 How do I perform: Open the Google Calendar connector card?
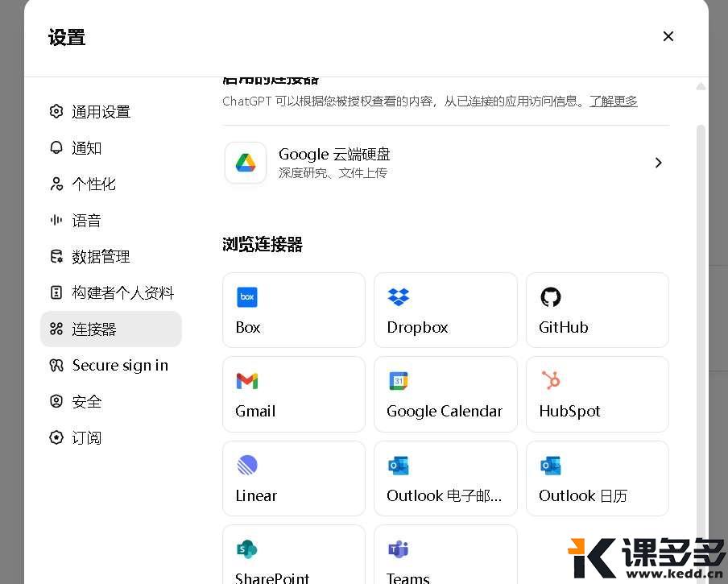[x=445, y=394]
